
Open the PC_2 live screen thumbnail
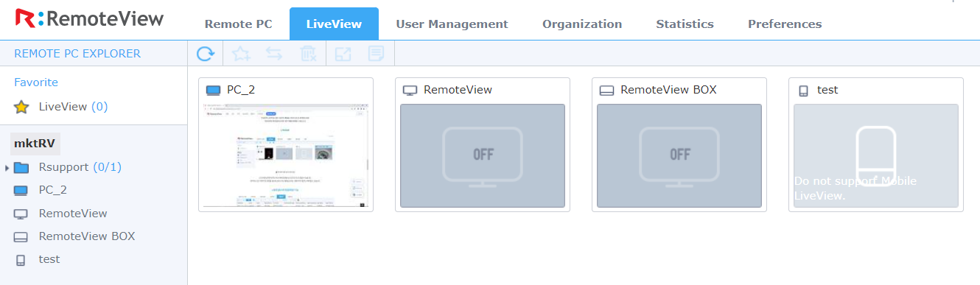pos(286,156)
